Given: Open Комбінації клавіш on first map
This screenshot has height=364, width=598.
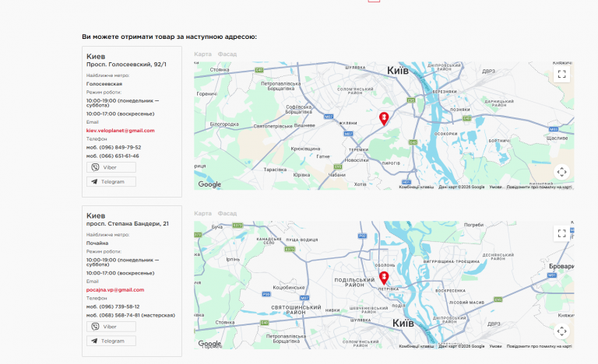Looking at the screenshot, I should 416,187.
